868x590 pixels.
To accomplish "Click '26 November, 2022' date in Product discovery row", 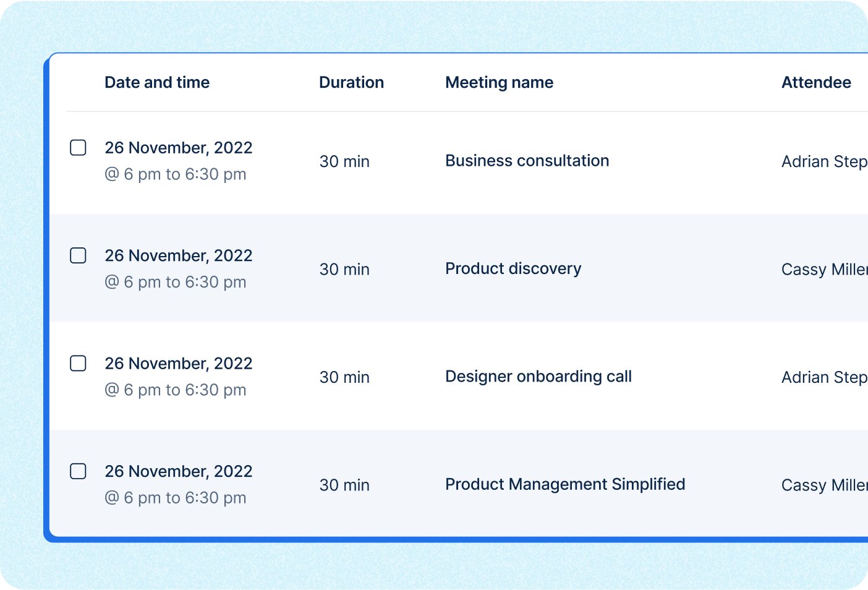I will click(179, 256).
